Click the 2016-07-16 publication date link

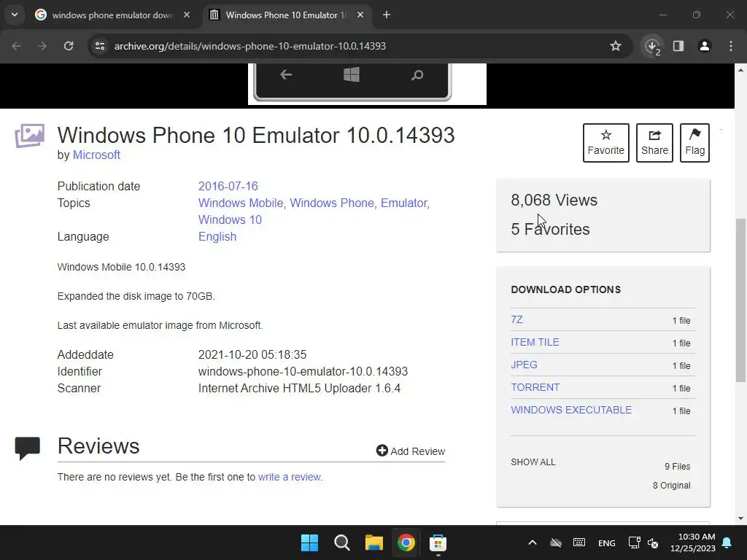pos(228,186)
